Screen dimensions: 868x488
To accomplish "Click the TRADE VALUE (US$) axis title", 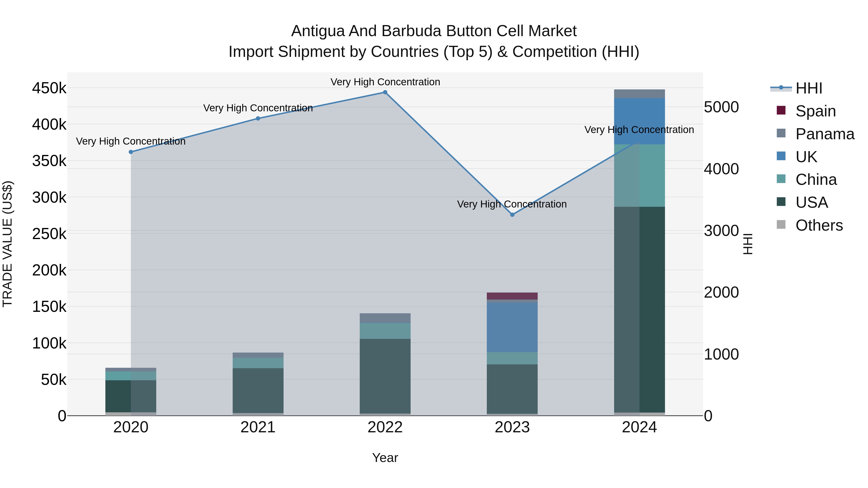I will coord(7,244).
